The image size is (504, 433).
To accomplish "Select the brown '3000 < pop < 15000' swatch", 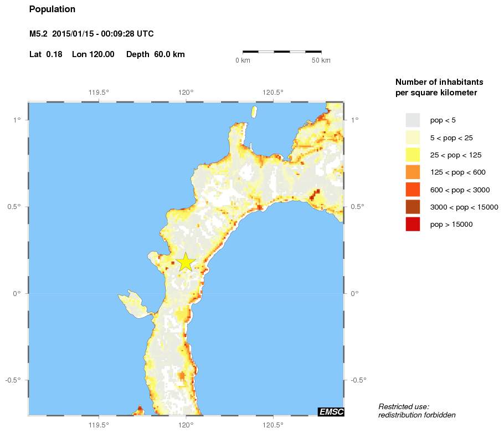I will (413, 207).
